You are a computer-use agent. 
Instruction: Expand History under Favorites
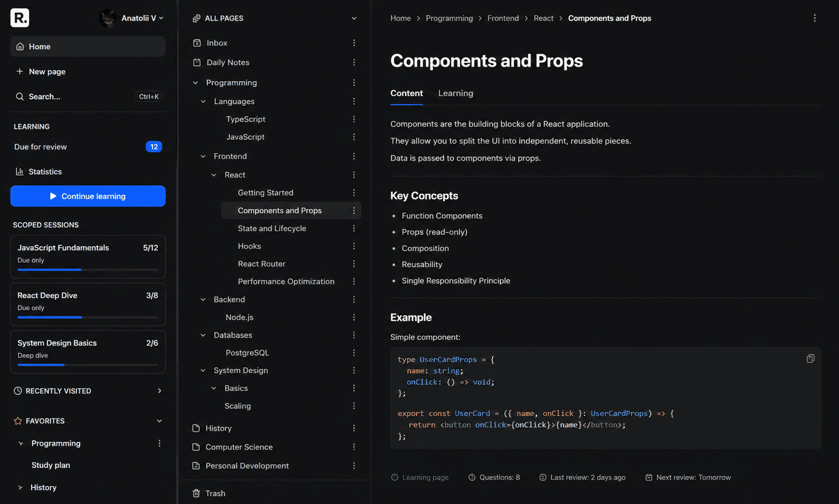[x=20, y=487]
